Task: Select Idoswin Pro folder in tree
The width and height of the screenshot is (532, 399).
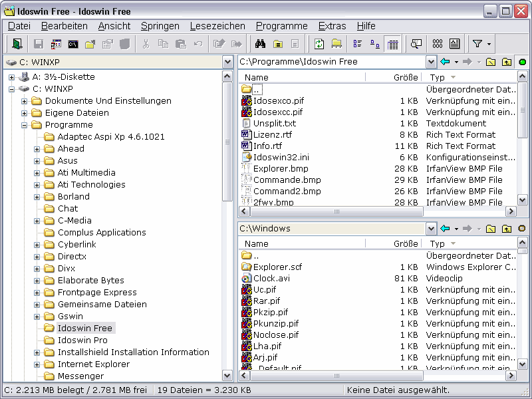Action: pyautogui.click(x=82, y=340)
